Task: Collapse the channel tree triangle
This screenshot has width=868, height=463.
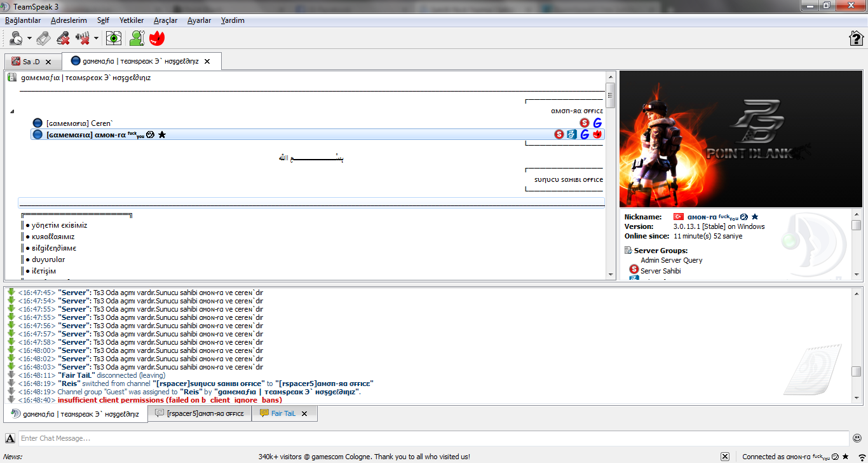Action: pyautogui.click(x=12, y=112)
